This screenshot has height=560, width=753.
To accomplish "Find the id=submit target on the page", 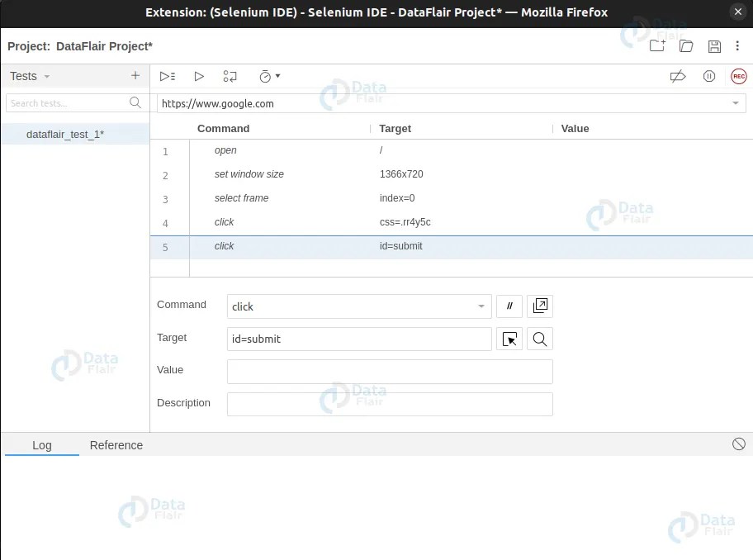I will pos(540,339).
